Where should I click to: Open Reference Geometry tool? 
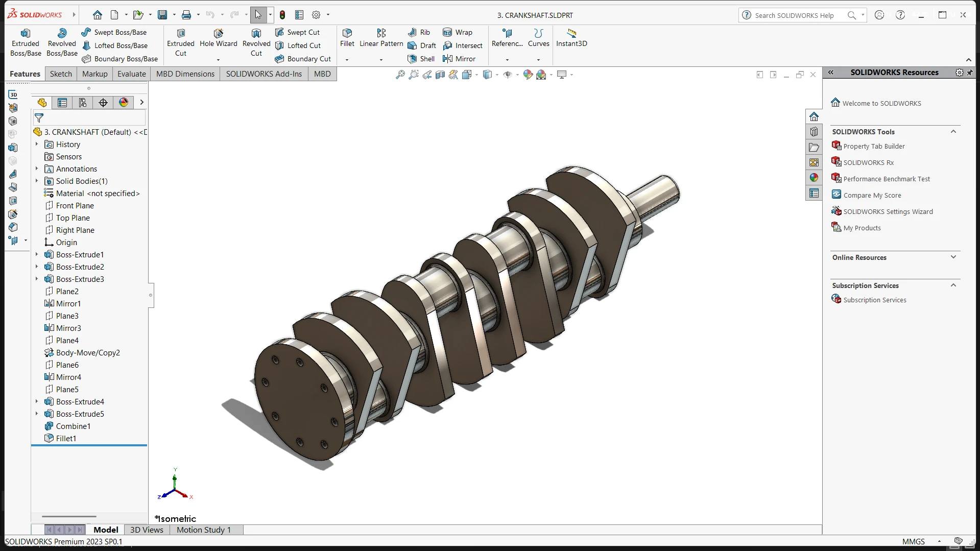[x=507, y=38]
